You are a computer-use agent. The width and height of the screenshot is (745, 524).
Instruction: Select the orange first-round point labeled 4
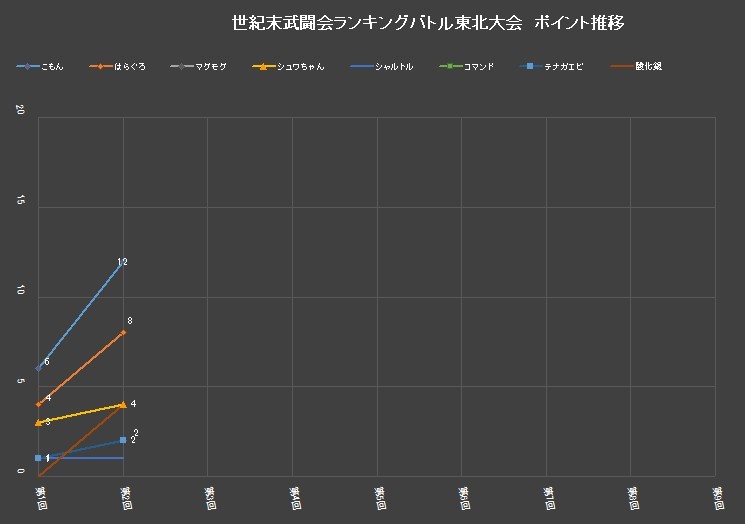pyautogui.click(x=38, y=404)
